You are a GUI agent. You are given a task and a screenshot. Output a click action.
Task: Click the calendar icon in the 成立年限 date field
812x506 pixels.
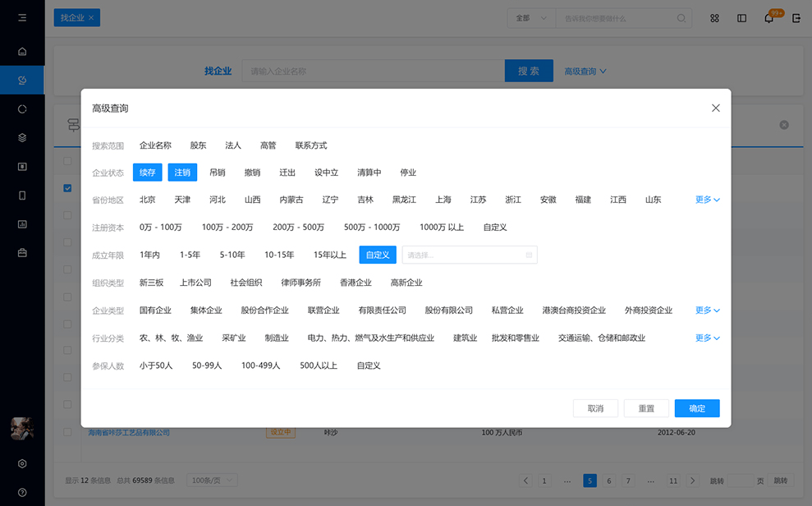(529, 255)
